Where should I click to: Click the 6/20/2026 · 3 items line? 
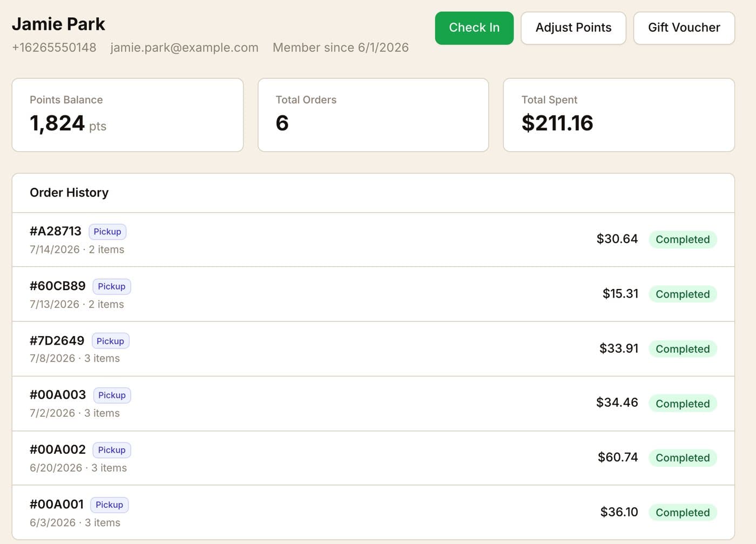point(78,468)
